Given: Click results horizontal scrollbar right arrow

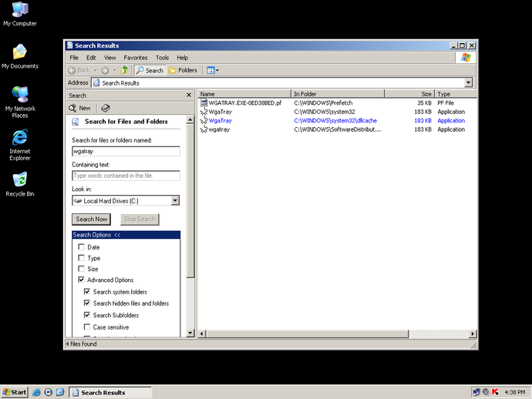Looking at the screenshot, I should pyautogui.click(x=473, y=334).
